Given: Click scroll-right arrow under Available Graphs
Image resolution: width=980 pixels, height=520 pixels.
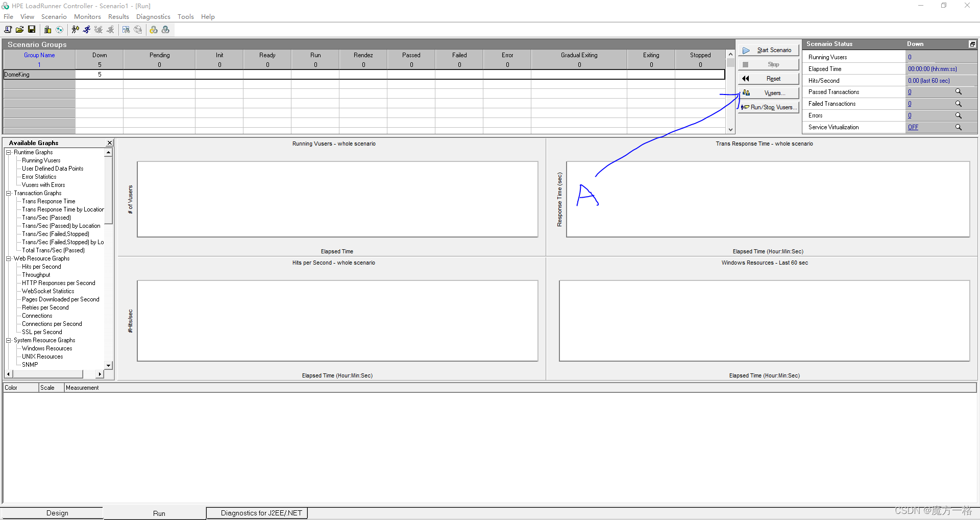Looking at the screenshot, I should click(x=100, y=374).
